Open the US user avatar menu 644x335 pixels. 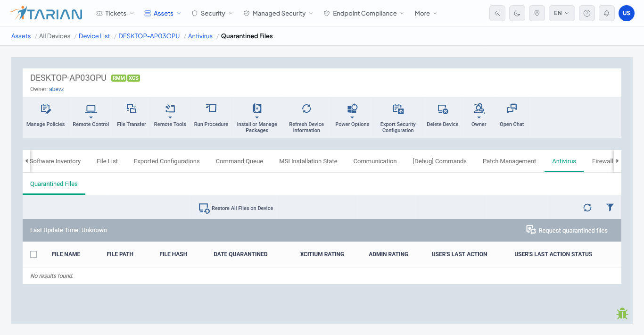pos(627,13)
